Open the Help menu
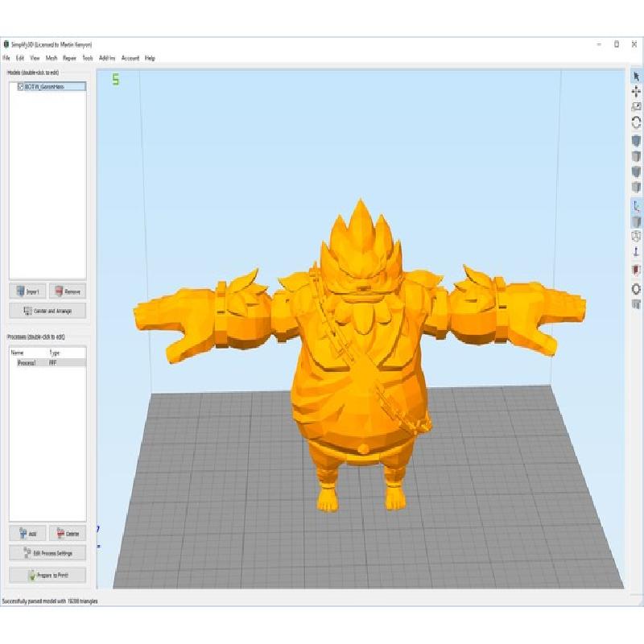This screenshot has width=644, height=644. tap(150, 58)
